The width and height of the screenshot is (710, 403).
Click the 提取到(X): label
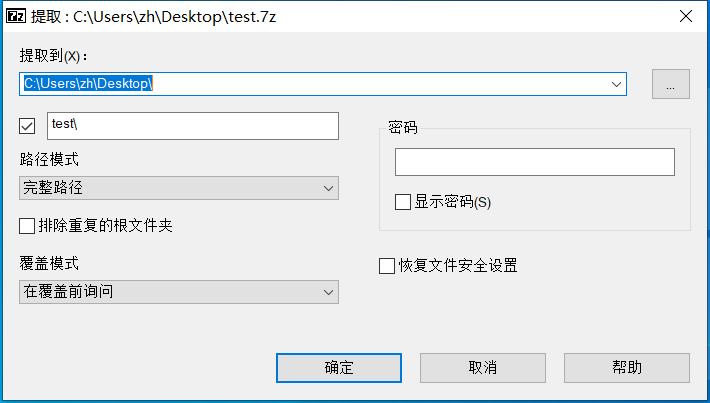click(x=53, y=56)
